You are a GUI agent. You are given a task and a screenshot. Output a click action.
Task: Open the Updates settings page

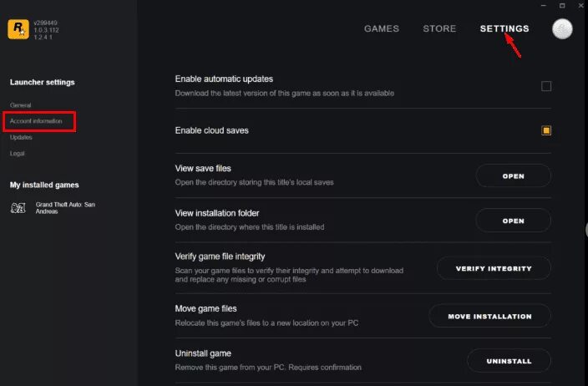tap(22, 137)
